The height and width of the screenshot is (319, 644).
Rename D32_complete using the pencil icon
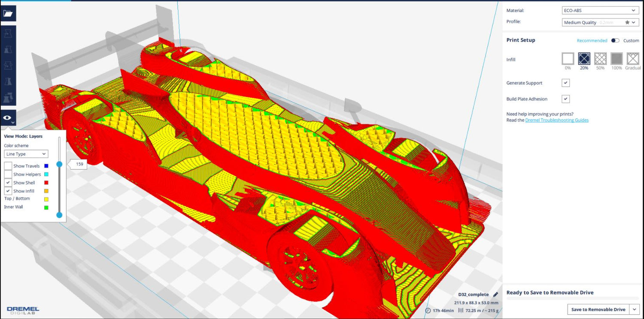[x=496, y=294]
